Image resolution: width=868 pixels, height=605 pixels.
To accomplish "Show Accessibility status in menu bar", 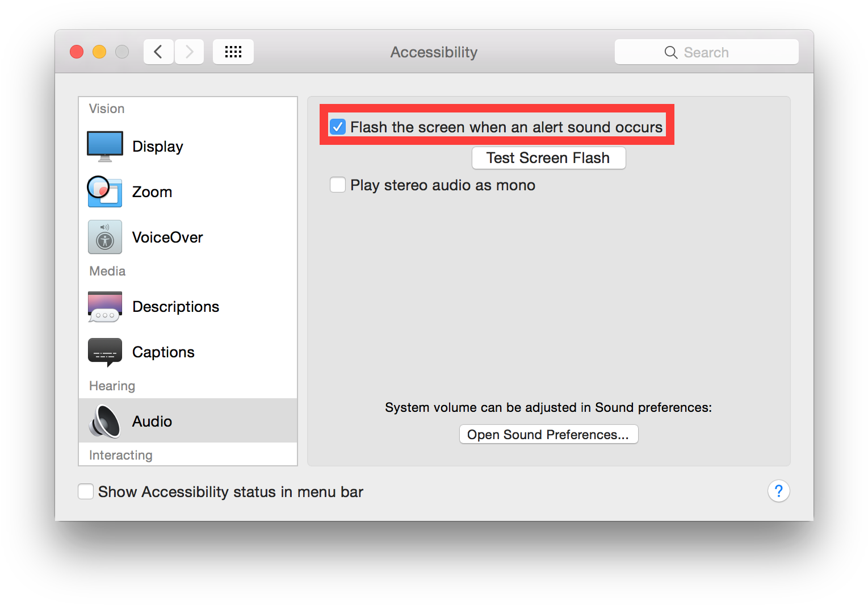I will [x=85, y=491].
